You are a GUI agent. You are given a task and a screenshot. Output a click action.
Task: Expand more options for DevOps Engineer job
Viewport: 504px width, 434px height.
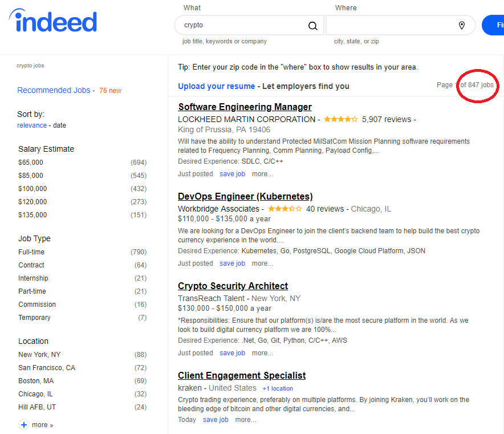262,263
